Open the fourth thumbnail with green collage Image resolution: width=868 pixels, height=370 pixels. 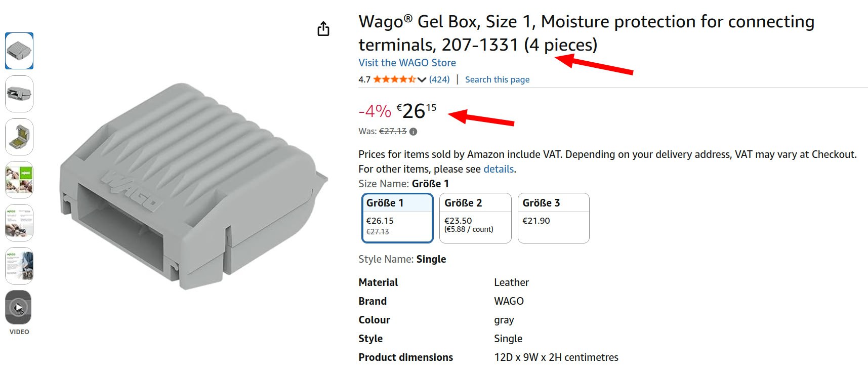(x=19, y=180)
